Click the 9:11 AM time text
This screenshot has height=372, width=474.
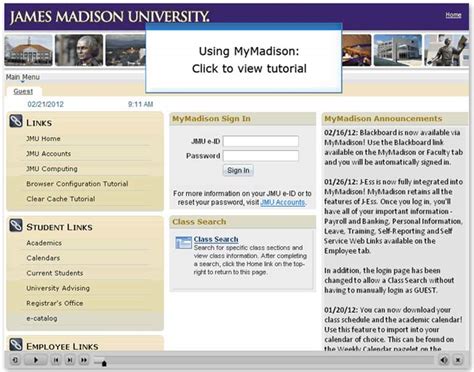[x=140, y=104]
